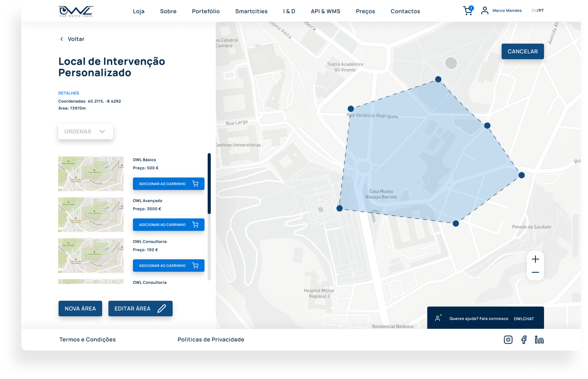Switch language to PT

click(x=541, y=10)
